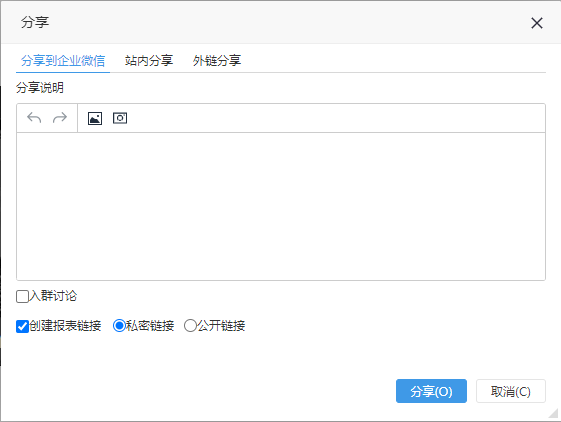Tick the 入群讨论 checkbox
Screen dimensions: 561x422
(x=22, y=297)
